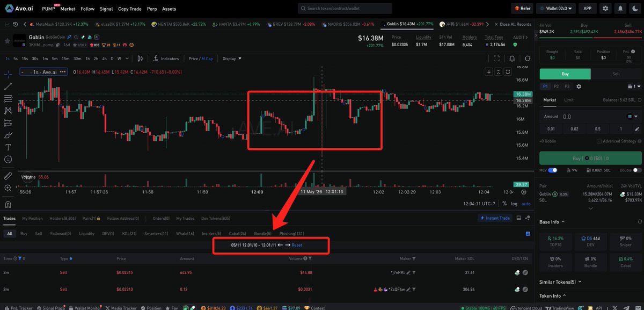The width and height of the screenshot is (644, 310).
Task: Open the Perp menu item
Action: [152, 9]
